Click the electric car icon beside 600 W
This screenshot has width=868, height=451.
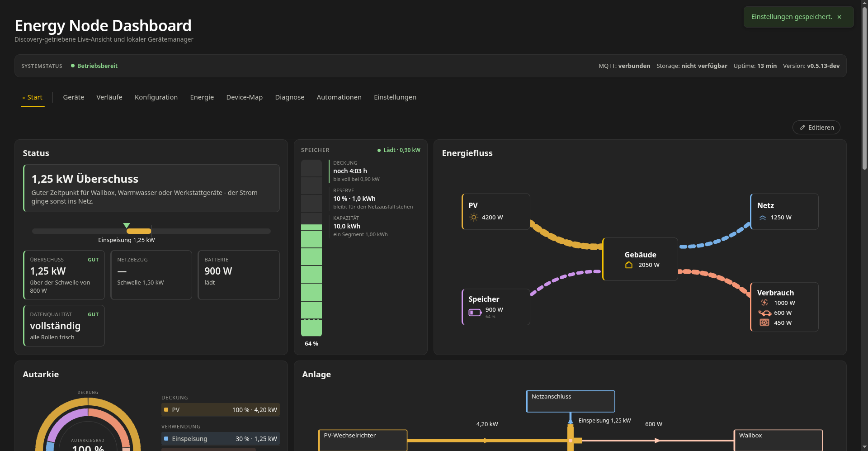[765, 313]
